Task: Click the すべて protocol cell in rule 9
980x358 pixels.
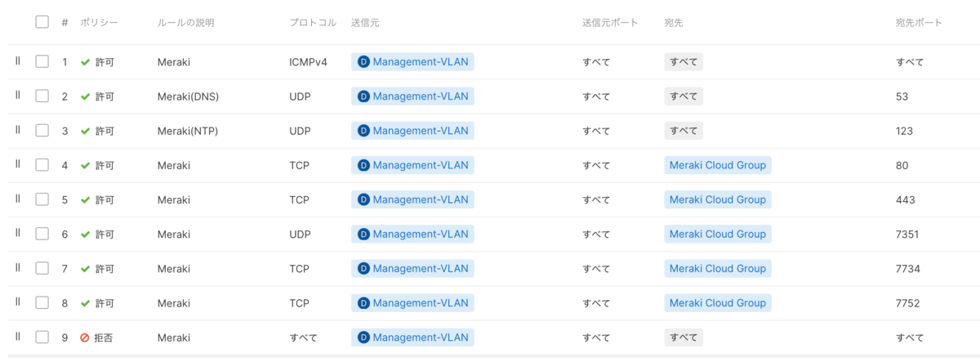Action: (x=303, y=338)
